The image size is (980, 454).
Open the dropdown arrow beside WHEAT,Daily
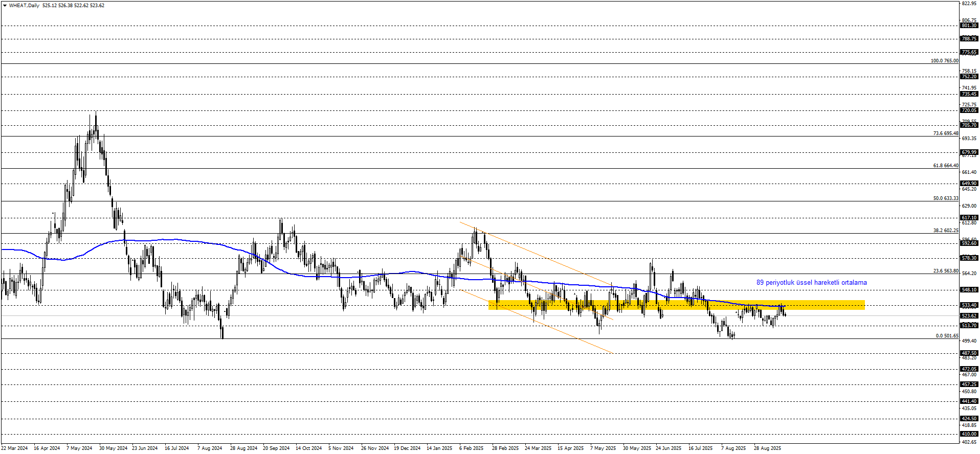pos(5,6)
